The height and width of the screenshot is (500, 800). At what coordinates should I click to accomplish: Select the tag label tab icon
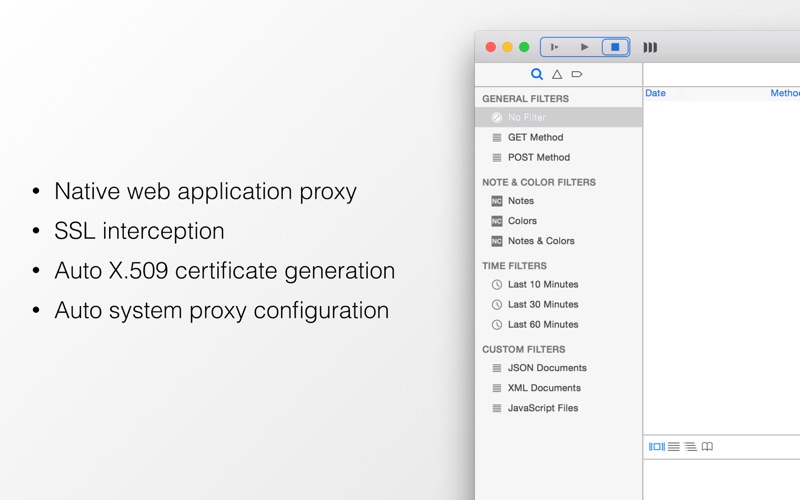(577, 74)
